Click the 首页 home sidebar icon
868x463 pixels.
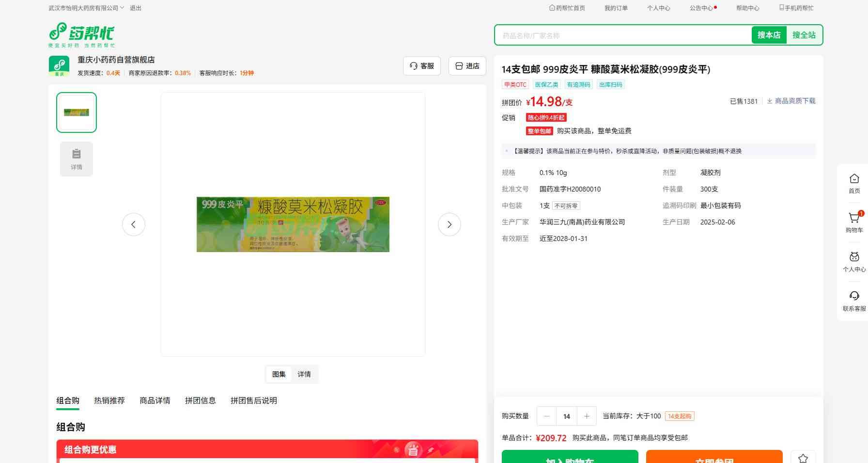click(854, 179)
